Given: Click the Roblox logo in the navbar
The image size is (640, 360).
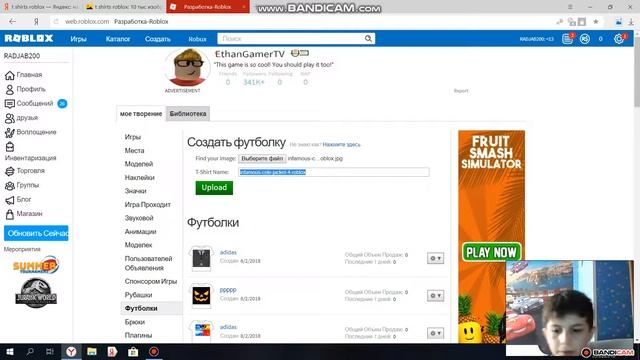Looking at the screenshot, I should pyautogui.click(x=29, y=38).
